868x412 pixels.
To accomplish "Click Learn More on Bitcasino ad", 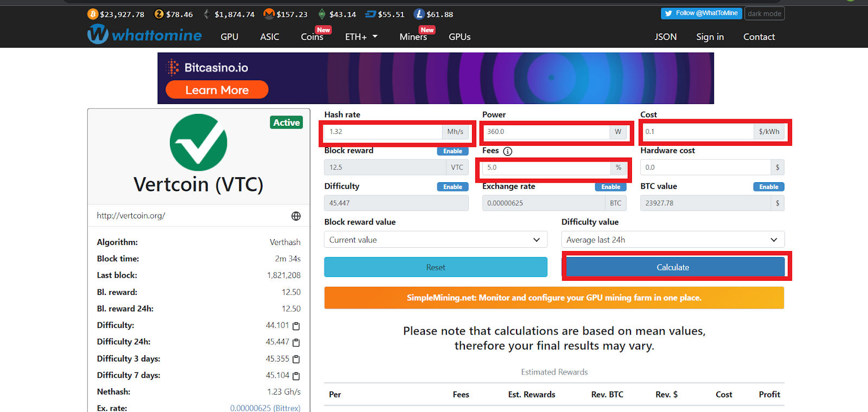I will pos(217,90).
